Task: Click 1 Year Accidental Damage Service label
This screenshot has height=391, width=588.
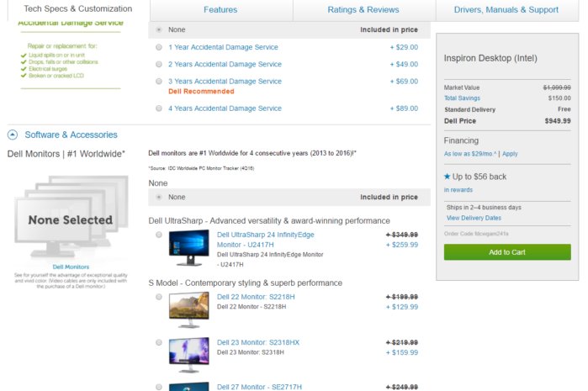Action: tap(223, 47)
